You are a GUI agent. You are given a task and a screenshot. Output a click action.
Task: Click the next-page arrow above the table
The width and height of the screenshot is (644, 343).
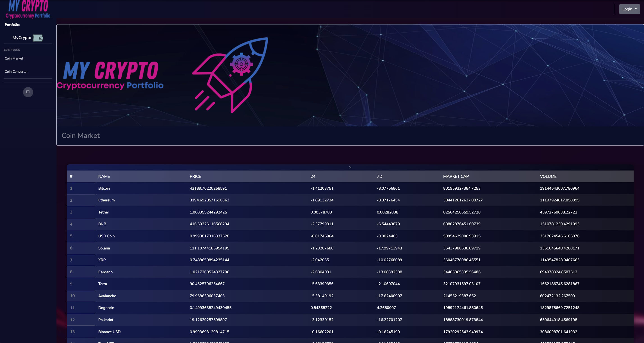[x=350, y=167]
